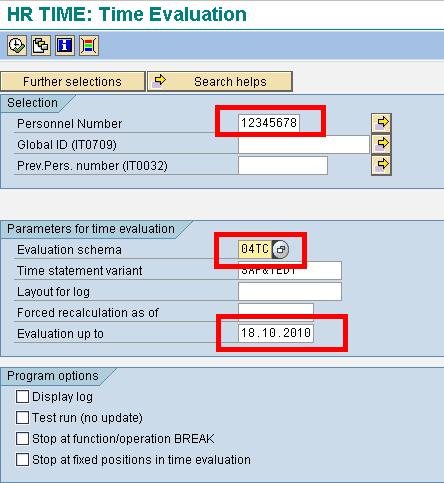Click yellow arrow icon on Search helps
Viewport: 444px width, 483px height.
point(159,81)
